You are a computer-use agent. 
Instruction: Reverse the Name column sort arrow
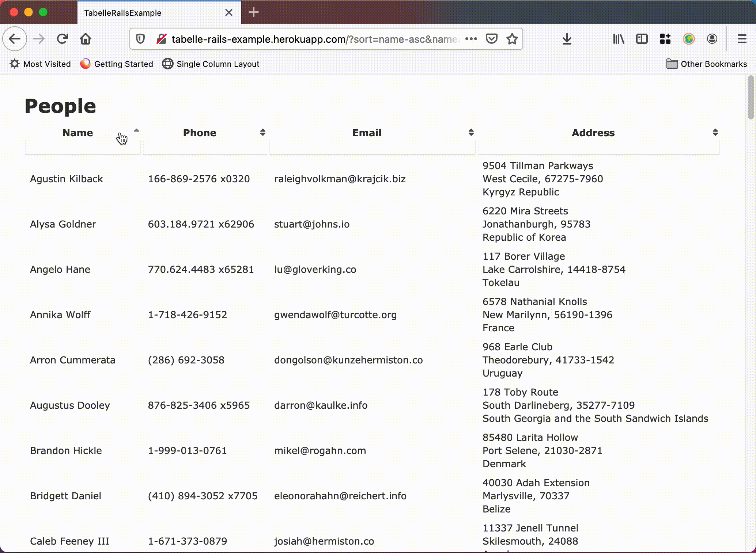coord(136,131)
